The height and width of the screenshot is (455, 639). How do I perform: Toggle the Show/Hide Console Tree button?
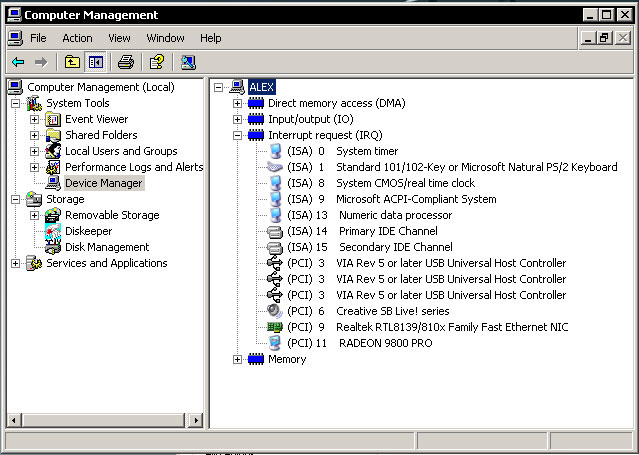tap(96, 62)
